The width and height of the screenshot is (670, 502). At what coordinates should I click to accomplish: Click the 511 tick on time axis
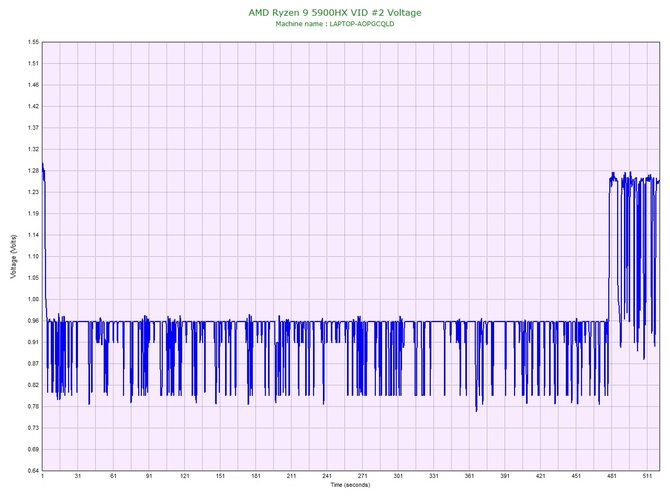(647, 476)
